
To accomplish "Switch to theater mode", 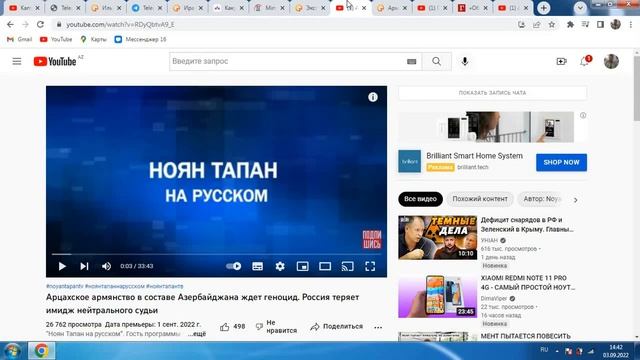I will pyautogui.click(x=325, y=266).
